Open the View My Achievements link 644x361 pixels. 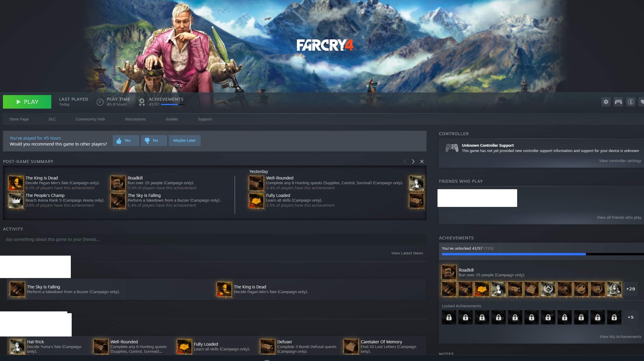tap(620, 337)
